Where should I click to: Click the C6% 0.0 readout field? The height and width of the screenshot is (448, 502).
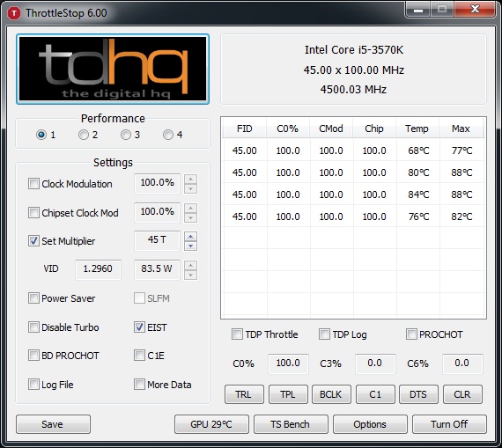pyautogui.click(x=462, y=364)
